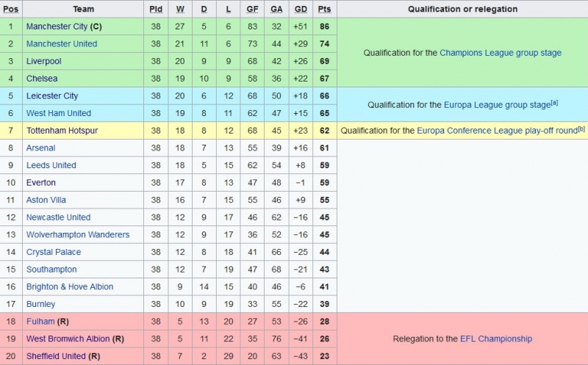Viewport: 588px width, 365px height.
Task: Click the GD column header
Action: [300, 10]
